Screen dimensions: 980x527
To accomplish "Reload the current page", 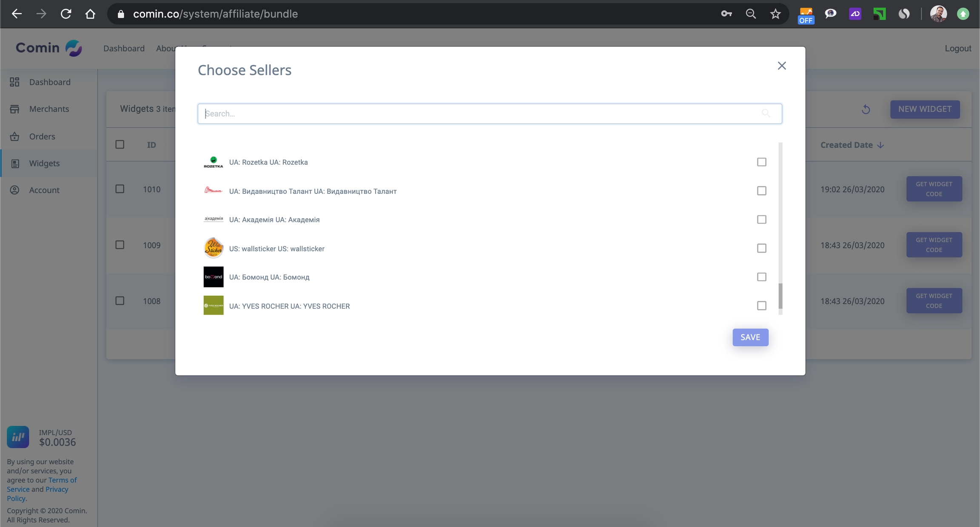I will (66, 14).
